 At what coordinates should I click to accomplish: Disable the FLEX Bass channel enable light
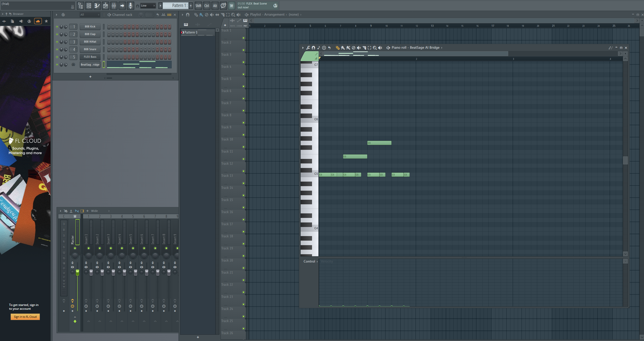point(57,57)
